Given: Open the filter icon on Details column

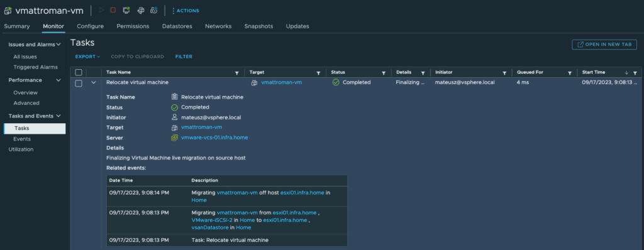Looking at the screenshot, I should point(423,73).
